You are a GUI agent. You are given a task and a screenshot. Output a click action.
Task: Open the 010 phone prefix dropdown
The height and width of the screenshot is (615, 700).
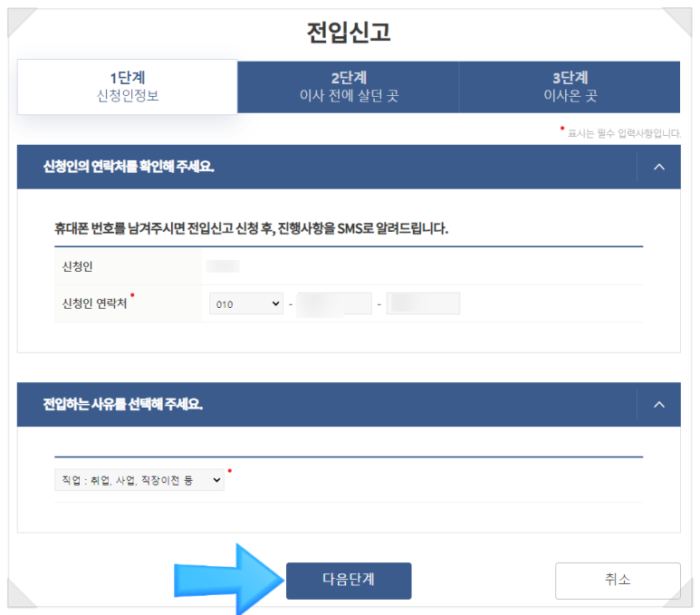click(246, 303)
